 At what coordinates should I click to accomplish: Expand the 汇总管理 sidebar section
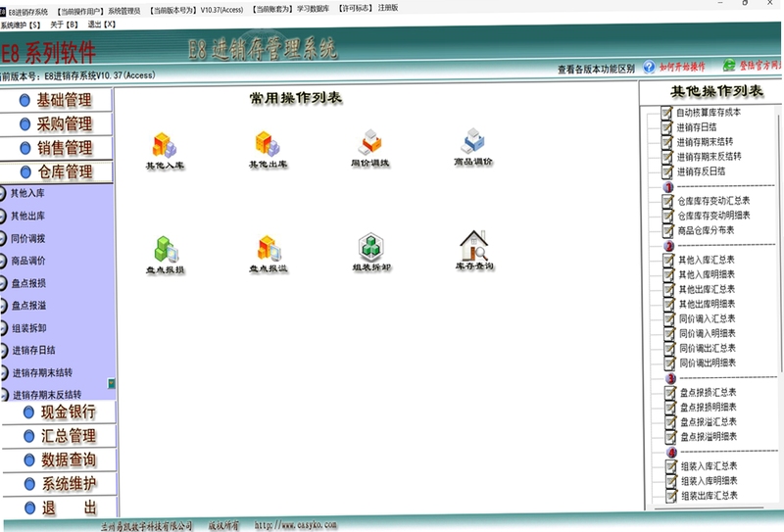(x=60, y=436)
